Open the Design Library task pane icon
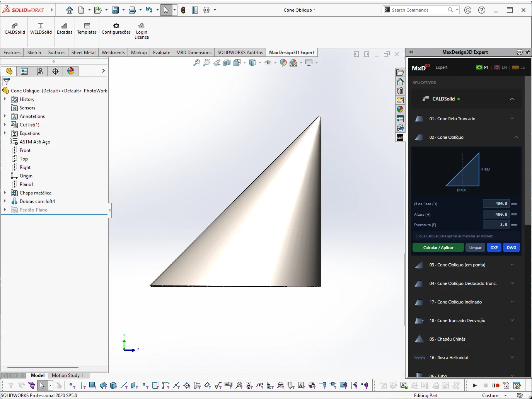Image resolution: width=532 pixels, height=399 pixels. [400, 91]
